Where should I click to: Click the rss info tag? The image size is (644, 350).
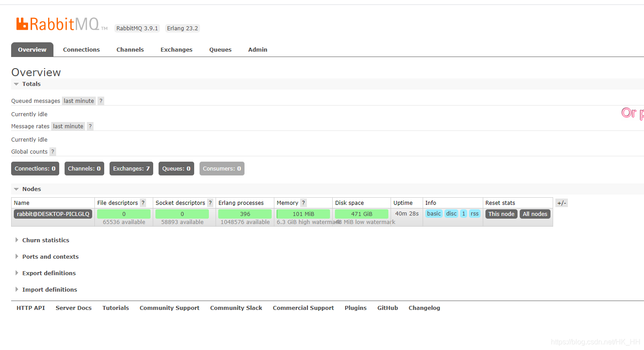point(475,214)
